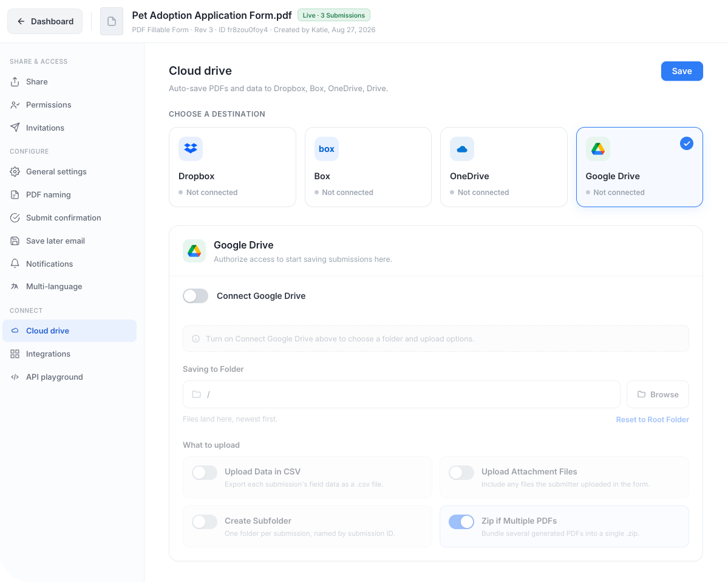This screenshot has height=582, width=728.
Task: Toggle Connect Google Drive switch
Action: [x=196, y=296]
